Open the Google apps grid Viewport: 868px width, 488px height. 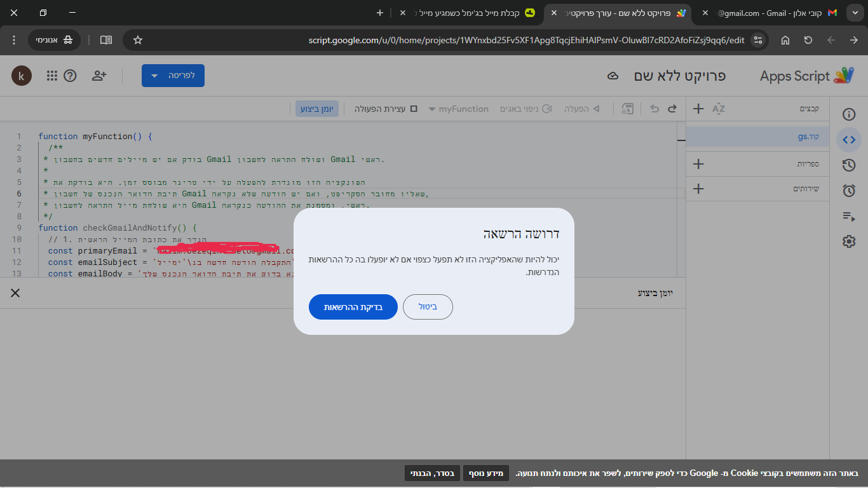point(52,76)
